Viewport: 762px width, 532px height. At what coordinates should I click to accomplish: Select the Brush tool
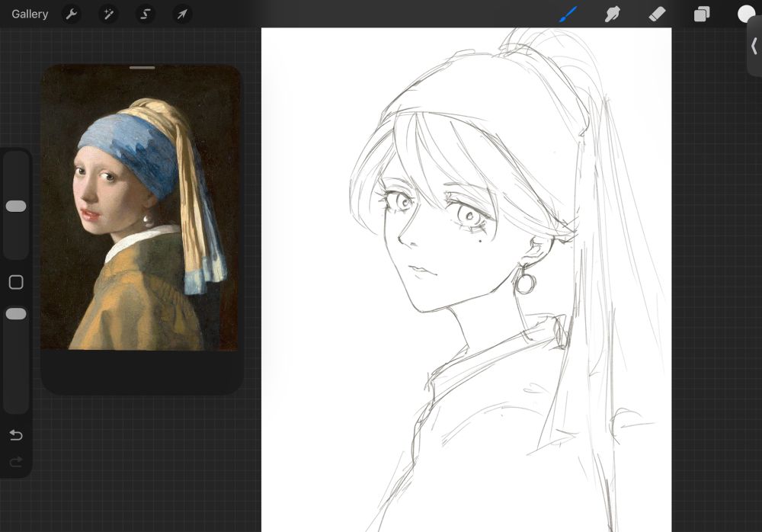tap(568, 14)
